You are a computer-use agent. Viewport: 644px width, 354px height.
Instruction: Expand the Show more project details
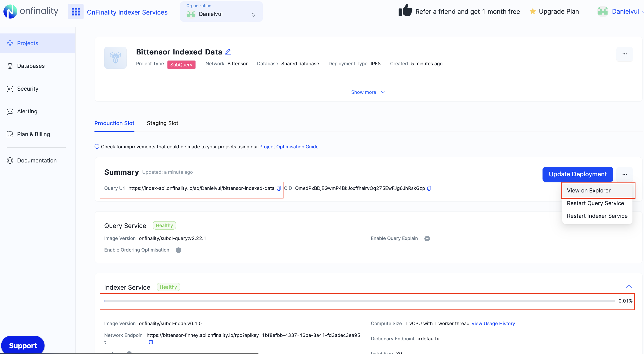pyautogui.click(x=368, y=92)
